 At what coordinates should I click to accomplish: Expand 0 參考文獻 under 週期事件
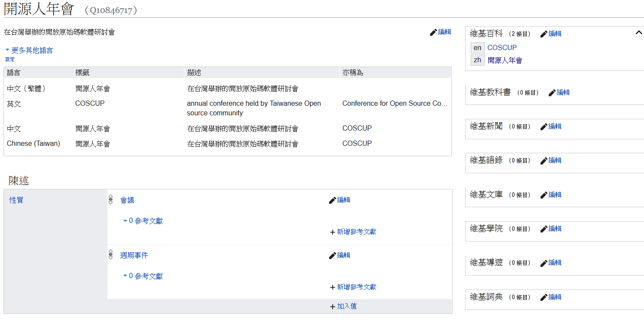coord(143,276)
